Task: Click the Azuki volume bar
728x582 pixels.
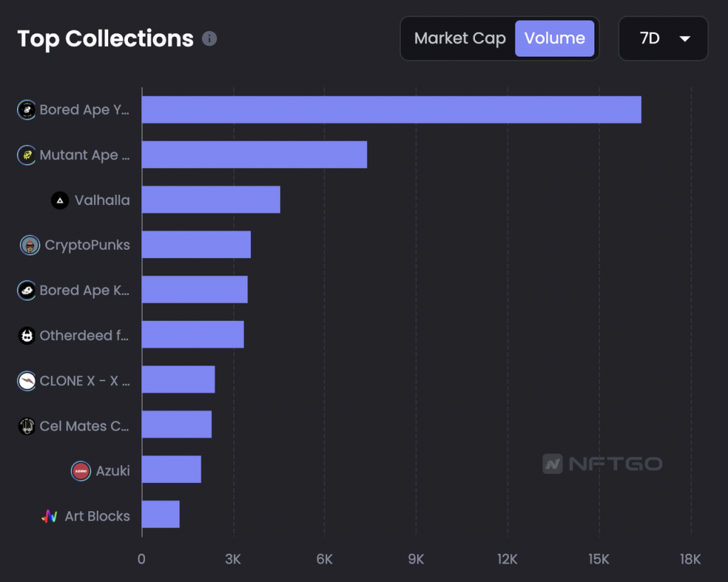Action: coord(172,469)
